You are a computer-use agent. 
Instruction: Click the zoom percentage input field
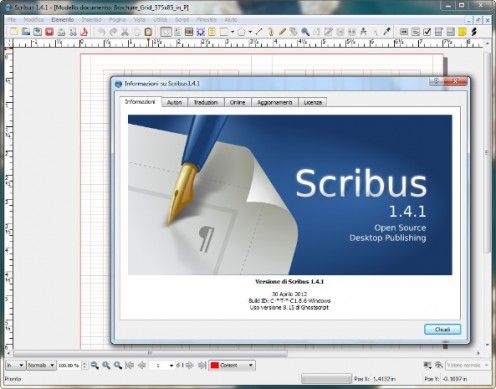[69, 365]
